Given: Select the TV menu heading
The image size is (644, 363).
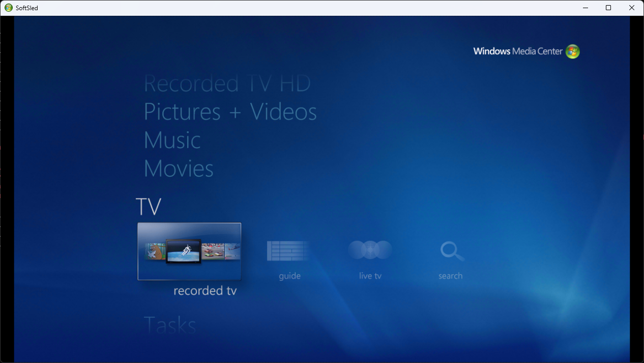Looking at the screenshot, I should (149, 207).
